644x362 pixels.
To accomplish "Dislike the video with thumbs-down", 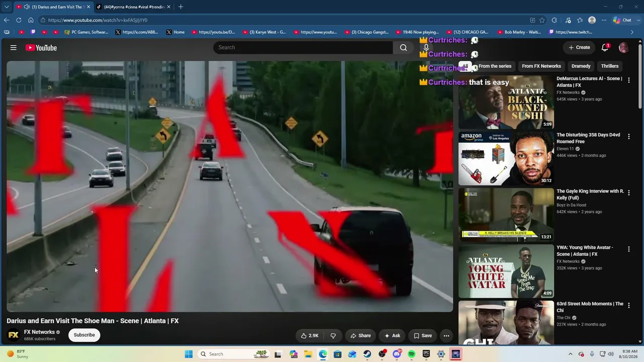I will point(333,335).
